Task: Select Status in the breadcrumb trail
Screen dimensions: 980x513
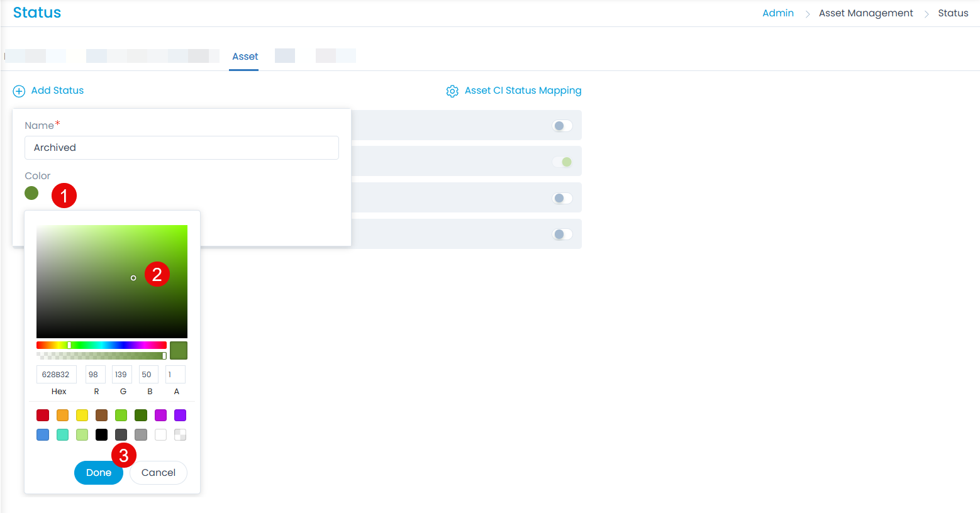Action: 954,13
